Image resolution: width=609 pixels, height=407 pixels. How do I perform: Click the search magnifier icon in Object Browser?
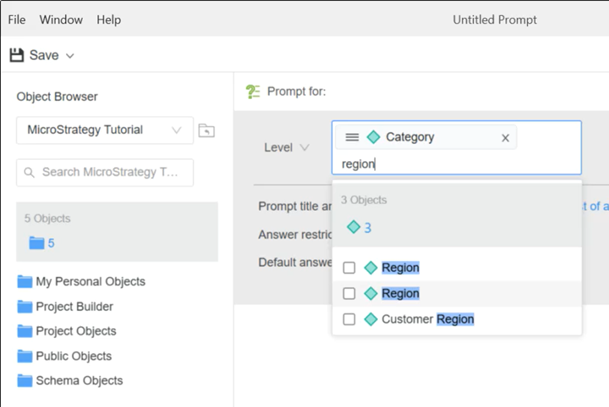pyautogui.click(x=29, y=172)
